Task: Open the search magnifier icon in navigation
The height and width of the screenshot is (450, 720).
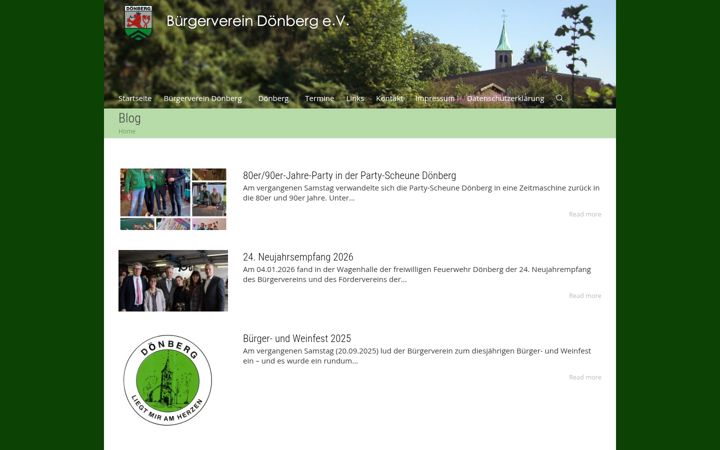Action: pyautogui.click(x=559, y=98)
